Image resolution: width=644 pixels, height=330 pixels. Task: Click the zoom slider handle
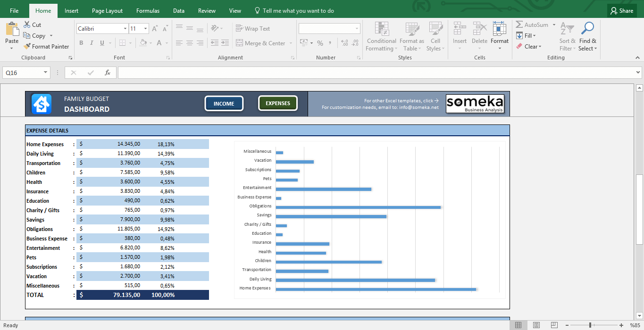click(590, 325)
